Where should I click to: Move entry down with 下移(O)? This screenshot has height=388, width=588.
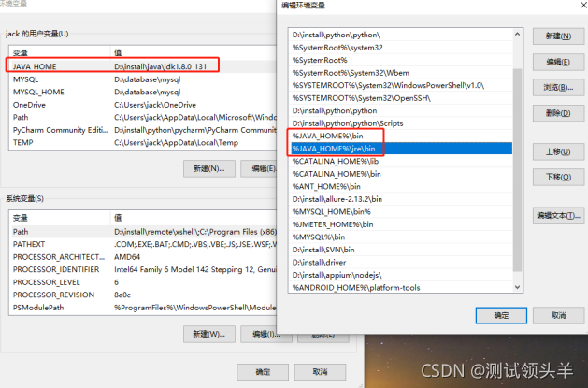pyautogui.click(x=558, y=177)
